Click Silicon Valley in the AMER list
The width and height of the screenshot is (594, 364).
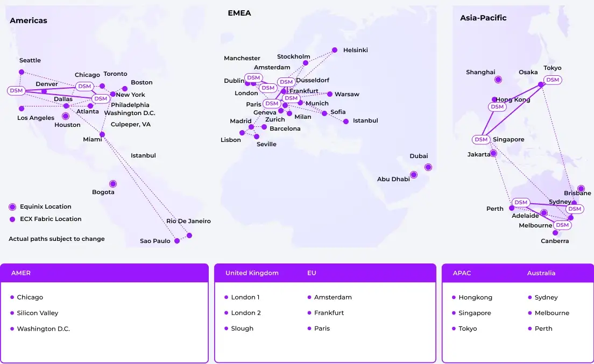point(37,313)
